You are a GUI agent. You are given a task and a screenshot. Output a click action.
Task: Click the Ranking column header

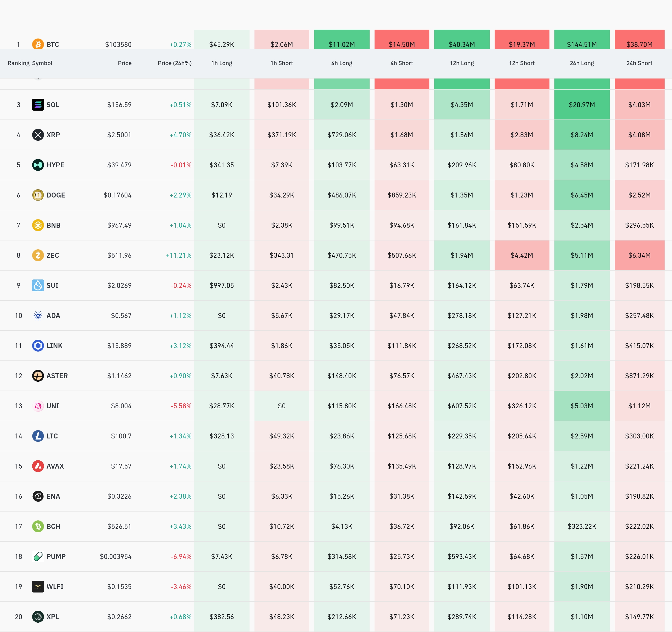click(18, 63)
